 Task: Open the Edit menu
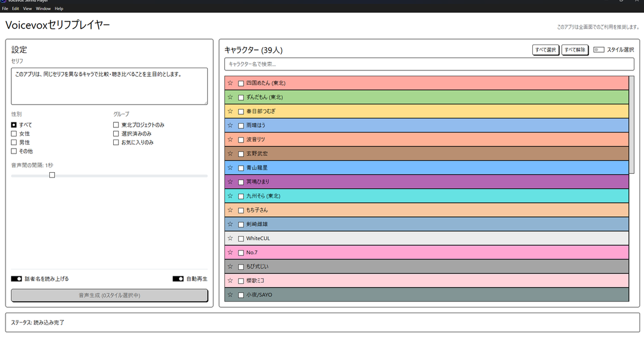pyautogui.click(x=16, y=9)
